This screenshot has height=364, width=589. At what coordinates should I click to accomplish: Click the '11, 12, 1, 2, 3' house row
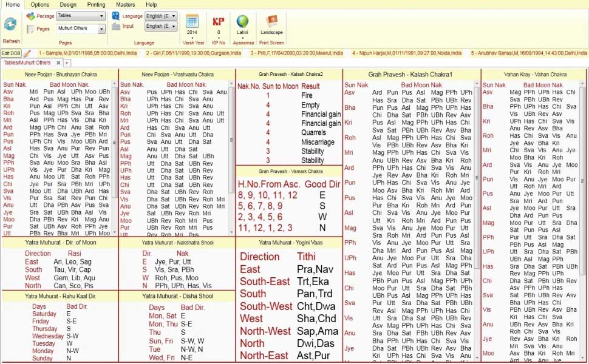[x=265, y=227]
